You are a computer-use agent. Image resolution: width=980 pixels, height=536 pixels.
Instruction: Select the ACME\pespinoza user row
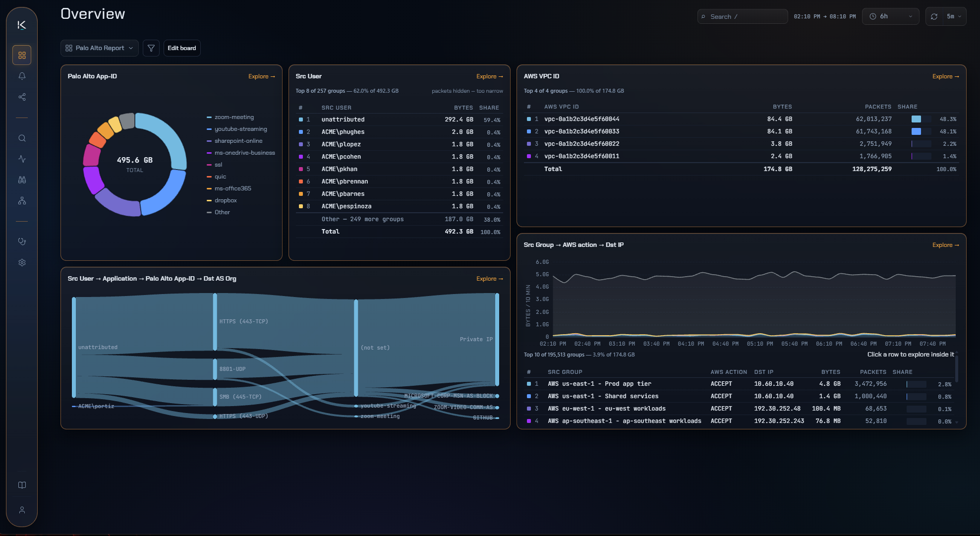pos(400,206)
